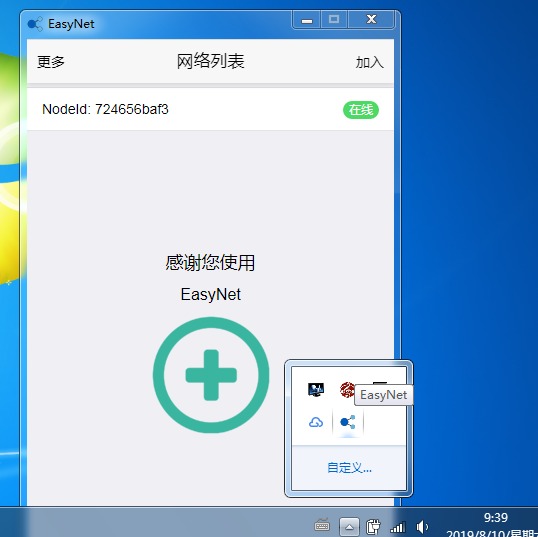Click the 9:39 taskbar clock
This screenshot has width=538, height=537.
point(496,517)
